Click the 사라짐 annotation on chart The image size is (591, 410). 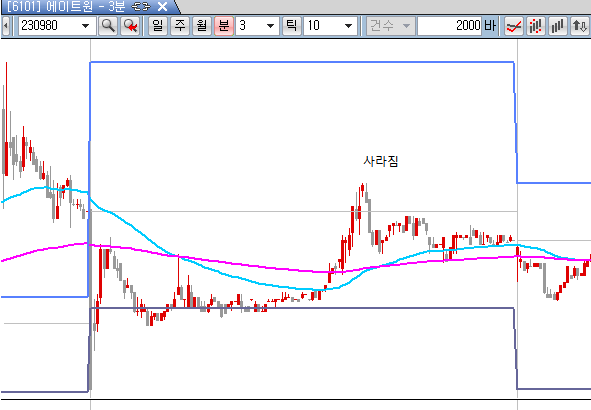[381, 161]
